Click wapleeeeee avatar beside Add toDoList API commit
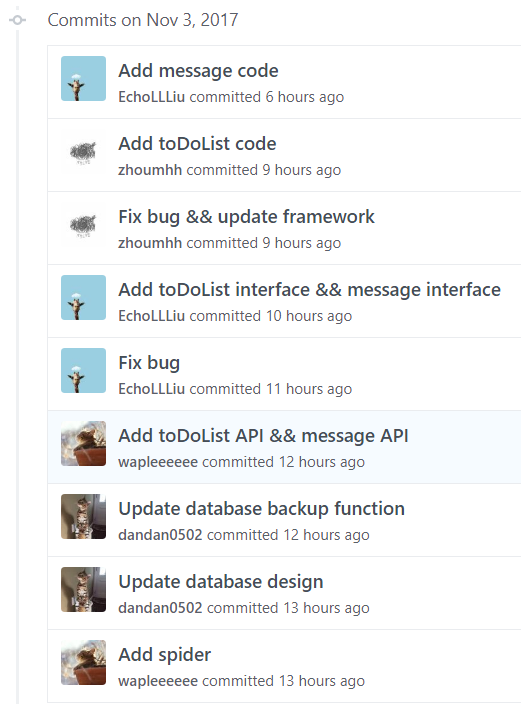This screenshot has height=704, width=521. (84, 444)
